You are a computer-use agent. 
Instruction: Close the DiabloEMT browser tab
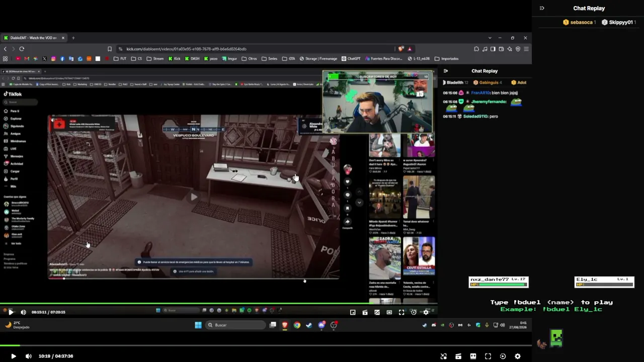pyautogui.click(x=63, y=38)
